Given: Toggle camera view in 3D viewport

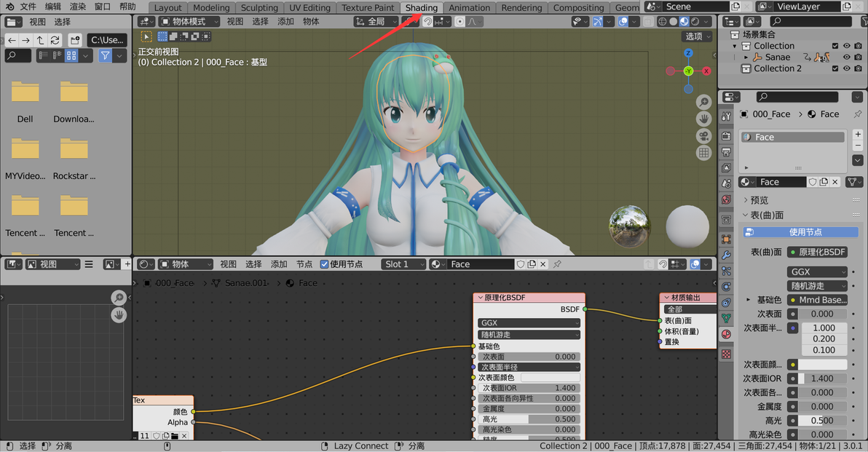Looking at the screenshot, I should pos(703,136).
